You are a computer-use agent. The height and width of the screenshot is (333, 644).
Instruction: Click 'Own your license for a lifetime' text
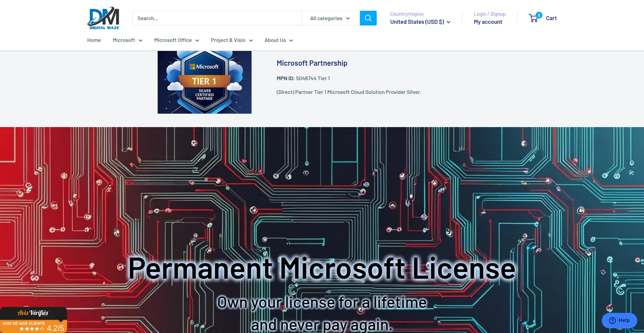pyautogui.click(x=322, y=302)
